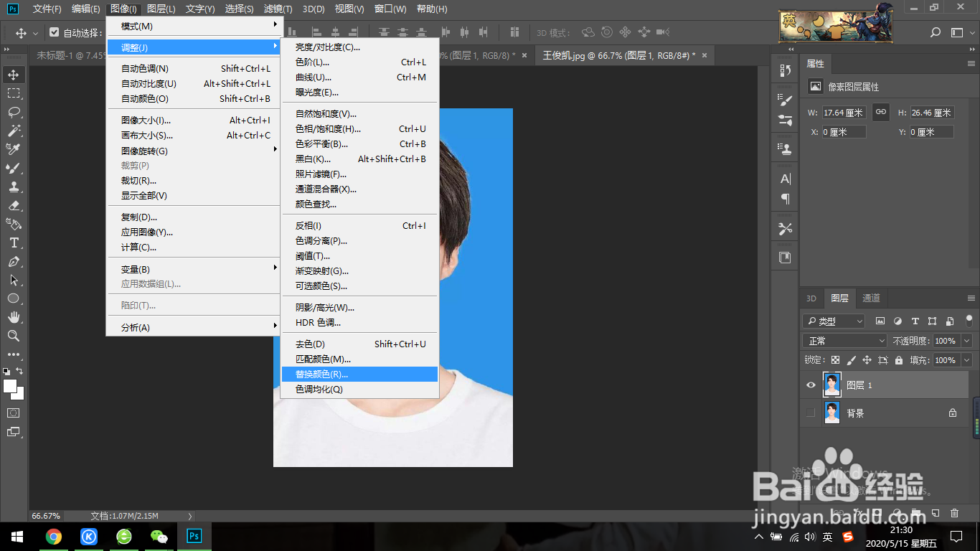This screenshot has width=980, height=551.
Task: Choose 替换颜色(R)... from the adjustments submenu
Action: point(359,374)
